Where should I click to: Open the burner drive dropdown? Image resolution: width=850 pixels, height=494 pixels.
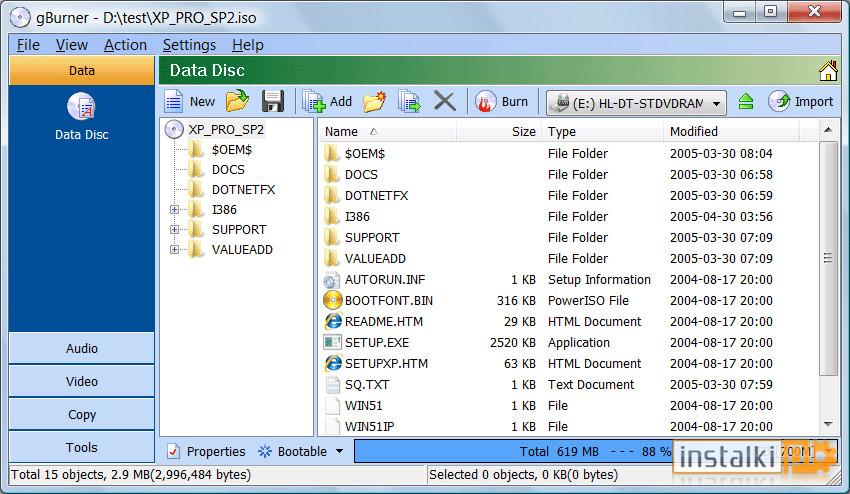tap(717, 102)
